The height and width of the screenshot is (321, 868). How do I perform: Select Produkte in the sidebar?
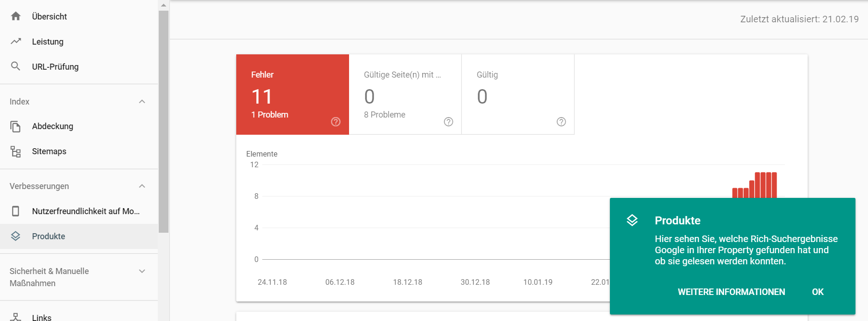(x=79, y=236)
